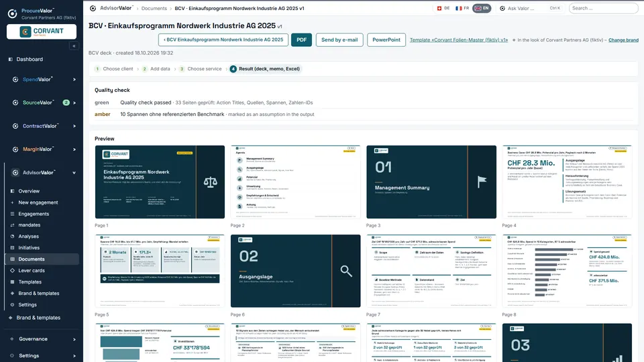Open the 03 section divider thumbnail
Image resolution: width=644 pixels, height=362 pixels.
[x=567, y=343]
